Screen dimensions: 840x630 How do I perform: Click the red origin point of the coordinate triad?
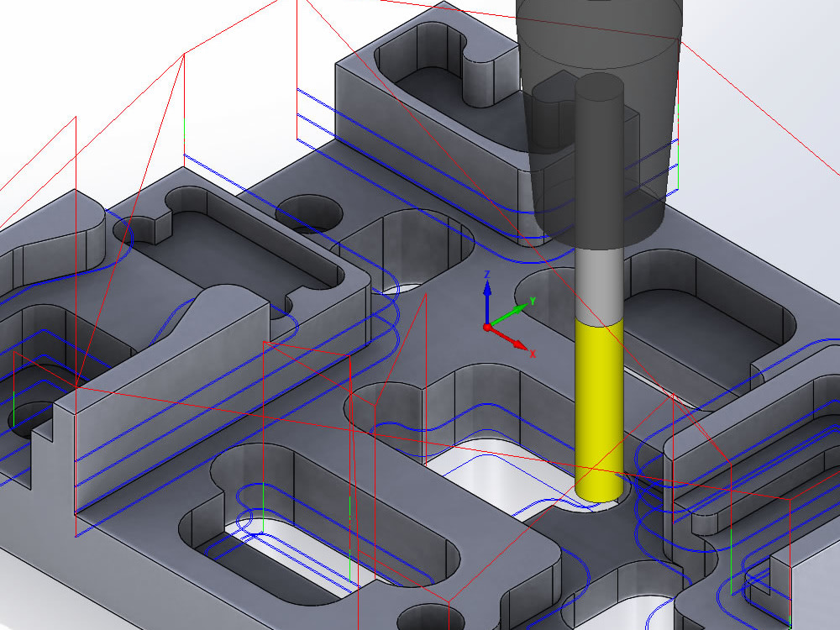(x=488, y=327)
